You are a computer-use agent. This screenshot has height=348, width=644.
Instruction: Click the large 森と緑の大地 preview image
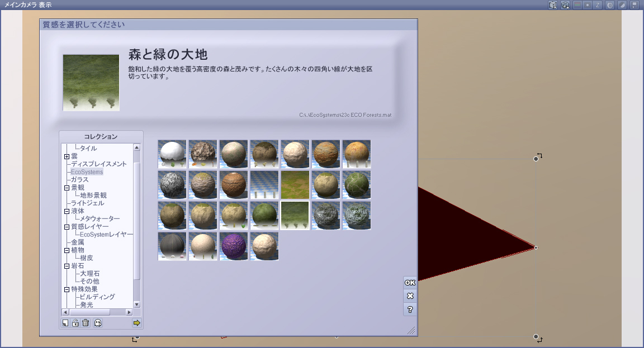91,83
